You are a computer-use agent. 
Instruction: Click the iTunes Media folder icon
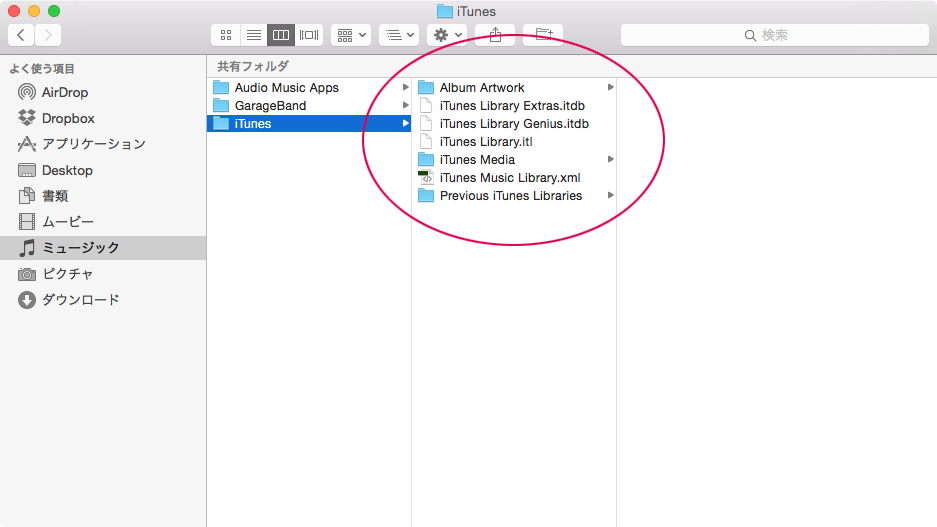pos(425,160)
